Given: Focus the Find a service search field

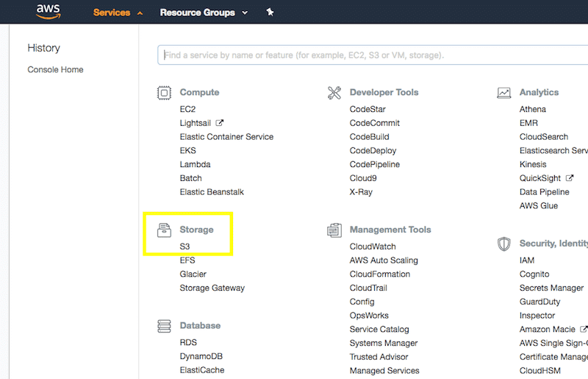Looking at the screenshot, I should pyautogui.click(x=373, y=55).
